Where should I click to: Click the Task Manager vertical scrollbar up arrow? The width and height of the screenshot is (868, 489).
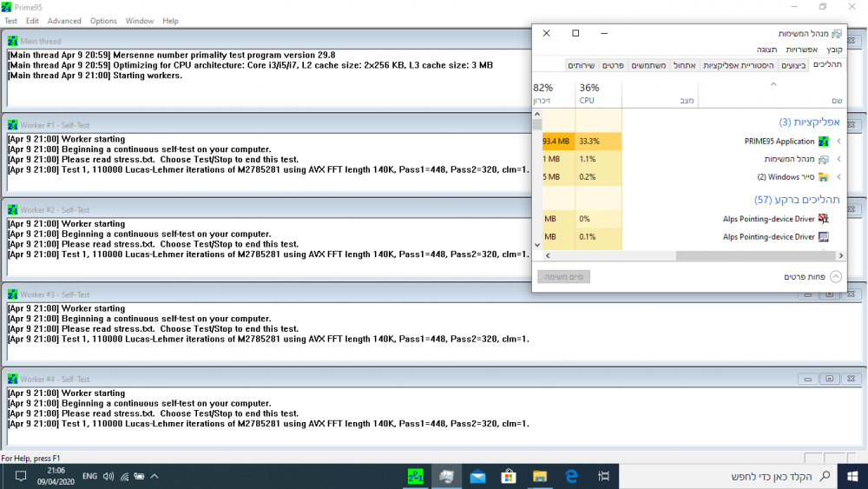(x=537, y=114)
